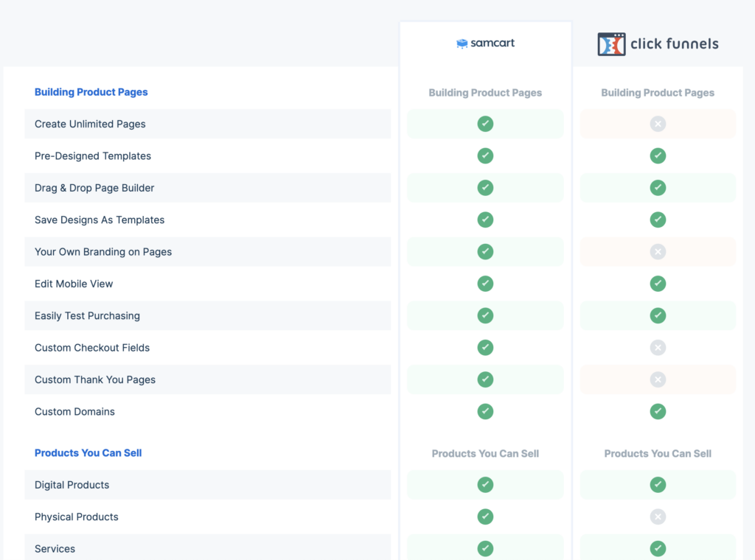This screenshot has width=755, height=560.
Task: Click SamCart checkmark for Create Unlimited Pages
Action: pyautogui.click(x=485, y=124)
